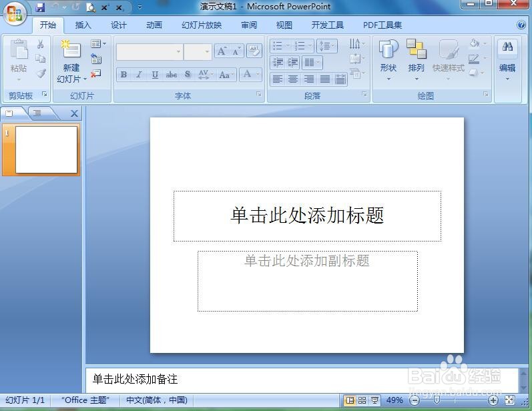Clear all formatting icon
This screenshot has width=532, height=411.
(x=254, y=51)
